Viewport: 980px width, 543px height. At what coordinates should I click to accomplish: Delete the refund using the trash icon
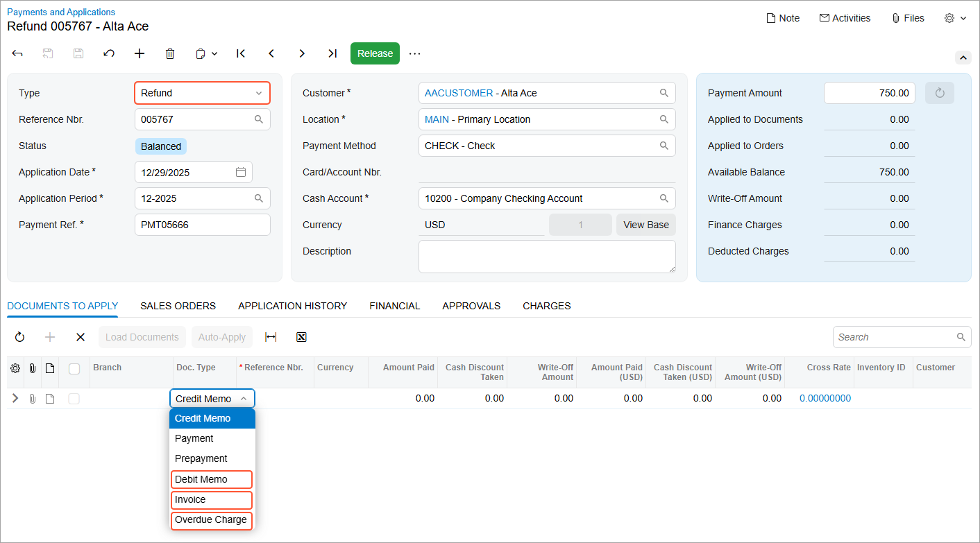(x=170, y=53)
